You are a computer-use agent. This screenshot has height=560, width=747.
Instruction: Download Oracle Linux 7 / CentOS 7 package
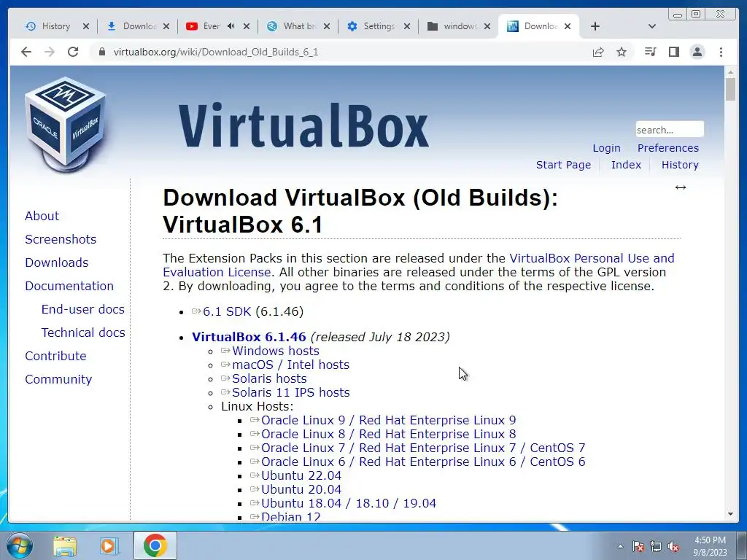point(422,448)
